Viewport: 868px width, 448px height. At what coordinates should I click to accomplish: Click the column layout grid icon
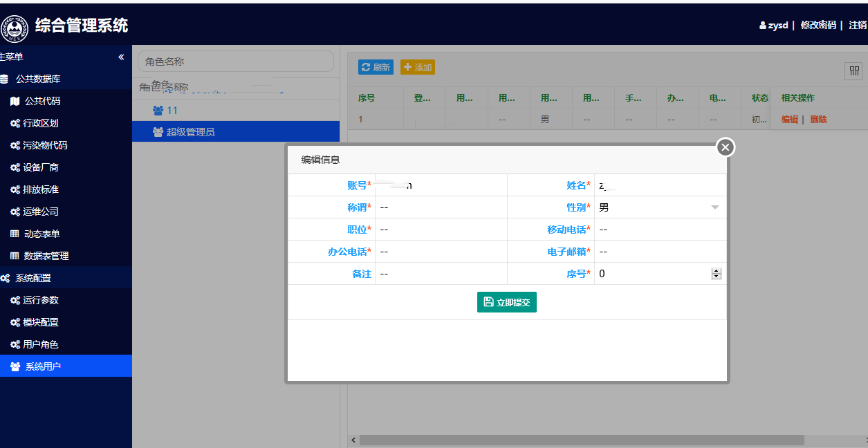[854, 71]
